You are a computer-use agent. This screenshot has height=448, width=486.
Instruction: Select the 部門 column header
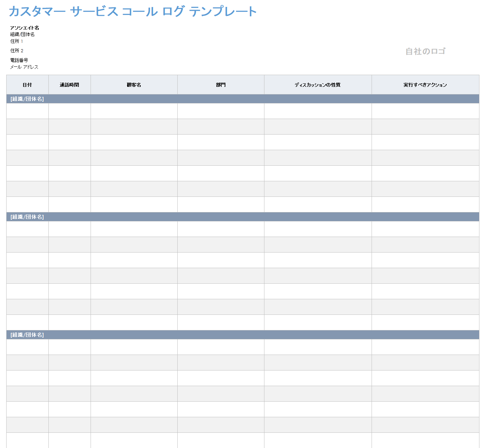[x=221, y=85]
